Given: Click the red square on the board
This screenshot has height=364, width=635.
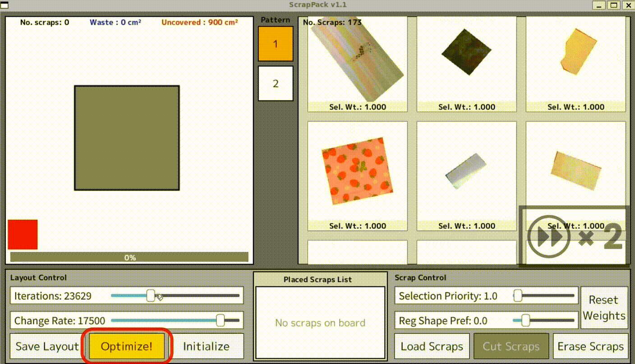Looking at the screenshot, I should click(23, 234).
